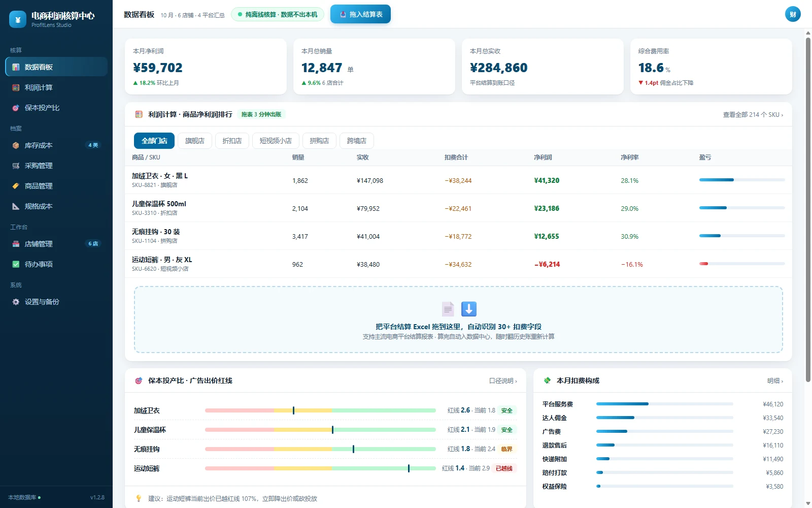Click the 运动短裤 red-line slider marker
The width and height of the screenshot is (812, 508).
coord(409,468)
